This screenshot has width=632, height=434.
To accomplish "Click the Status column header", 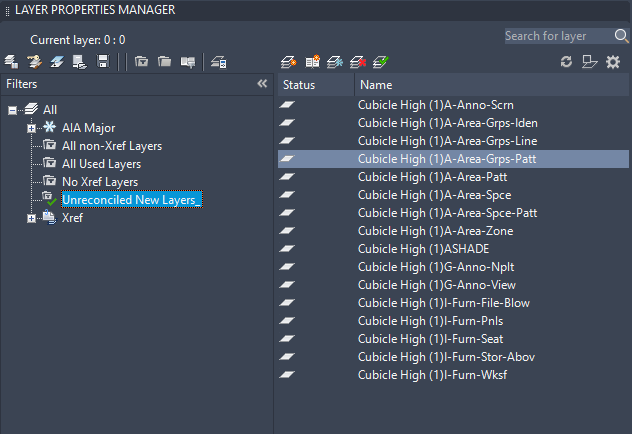I will pyautogui.click(x=299, y=85).
